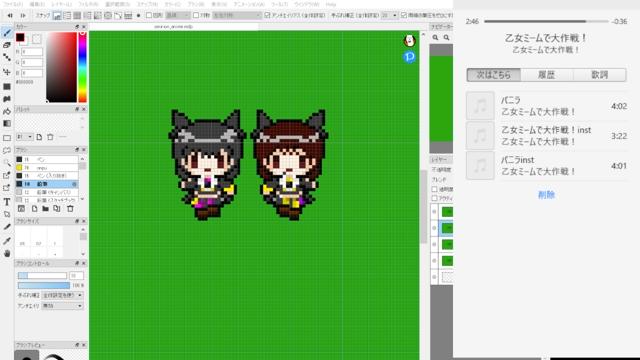This screenshot has width=640, height=360.
Task: Switch to the 歌詞 tab
Action: point(600,75)
